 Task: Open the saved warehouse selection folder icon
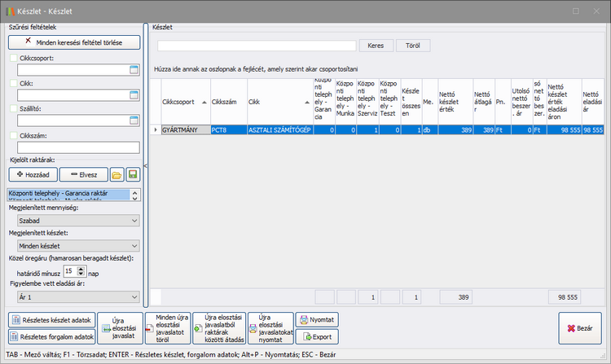click(116, 174)
